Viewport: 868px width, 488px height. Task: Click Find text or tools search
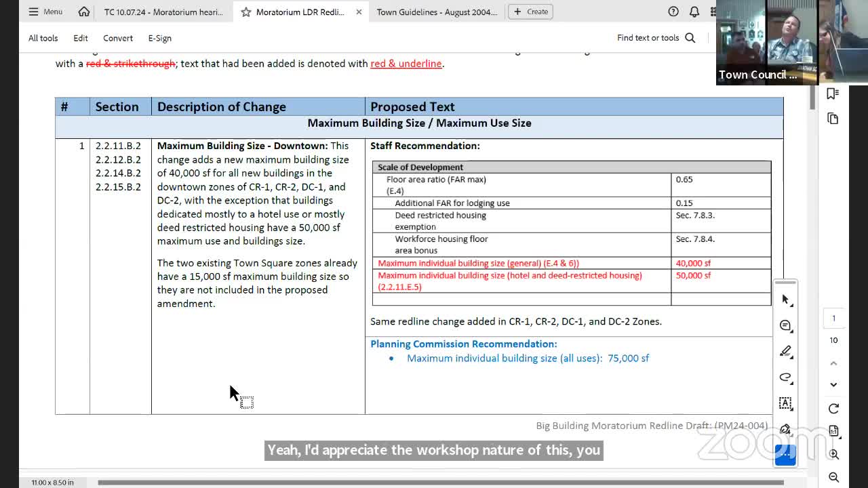(x=648, y=38)
